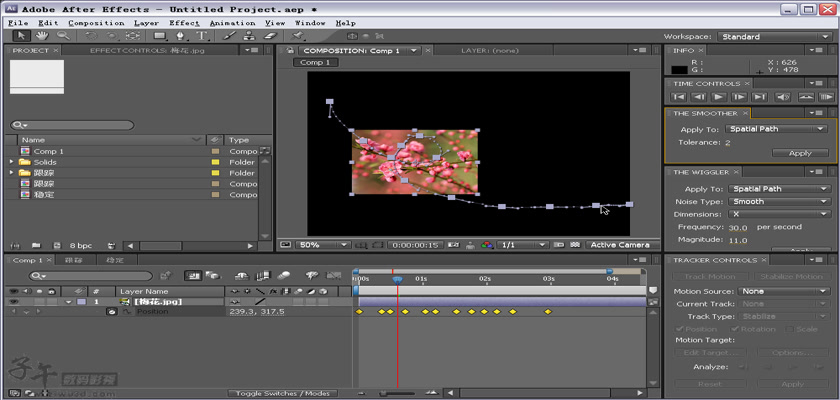Image resolution: width=840 pixels, height=400 pixels.
Task: Open the Animation menu
Action: click(231, 22)
